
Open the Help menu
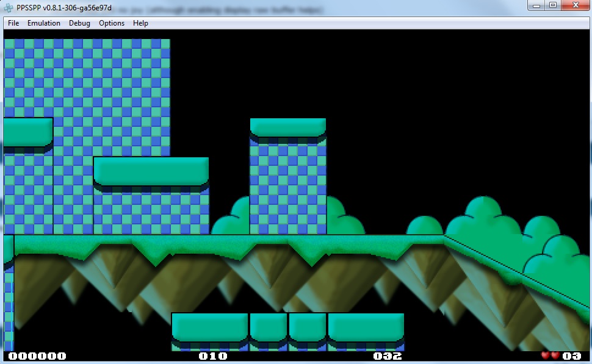click(140, 23)
